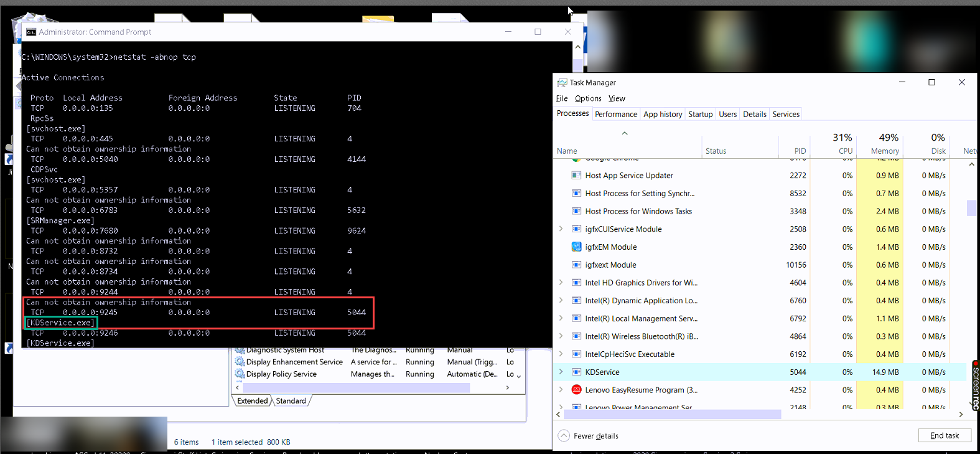Click the igfxEM Module process icon
Screen dimensions: 980x454
(576, 247)
